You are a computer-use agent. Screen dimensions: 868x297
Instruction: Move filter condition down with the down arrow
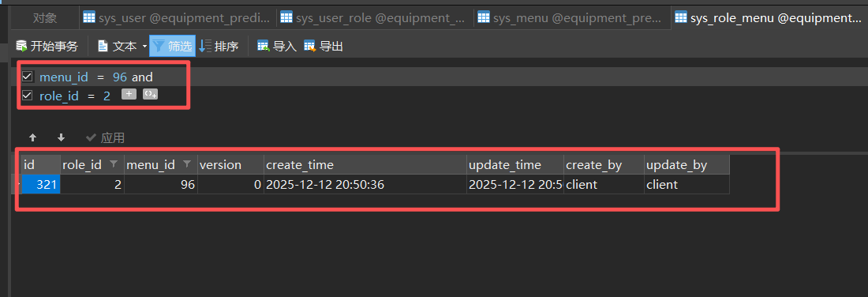point(62,137)
